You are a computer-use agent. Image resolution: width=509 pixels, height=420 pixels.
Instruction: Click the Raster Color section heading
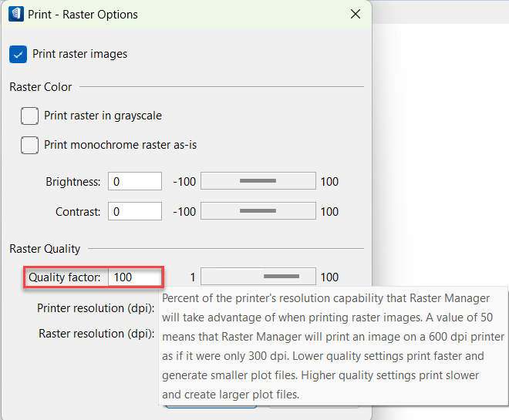click(x=41, y=87)
